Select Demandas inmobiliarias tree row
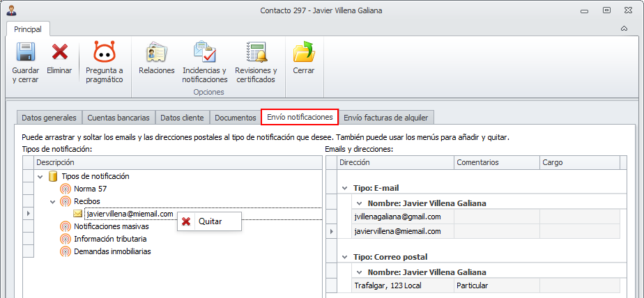644x298 pixels. point(112,251)
